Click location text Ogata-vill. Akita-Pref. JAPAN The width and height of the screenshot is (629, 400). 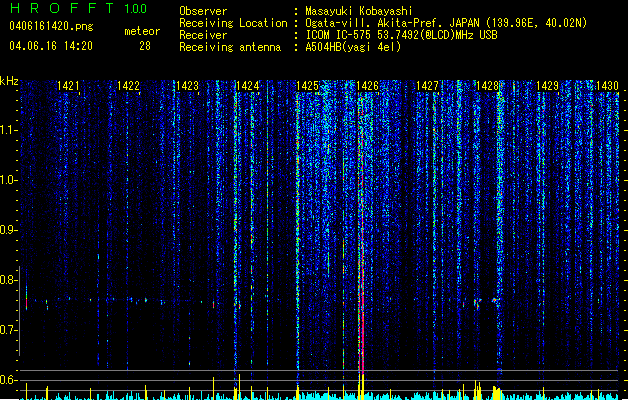(x=392, y=23)
